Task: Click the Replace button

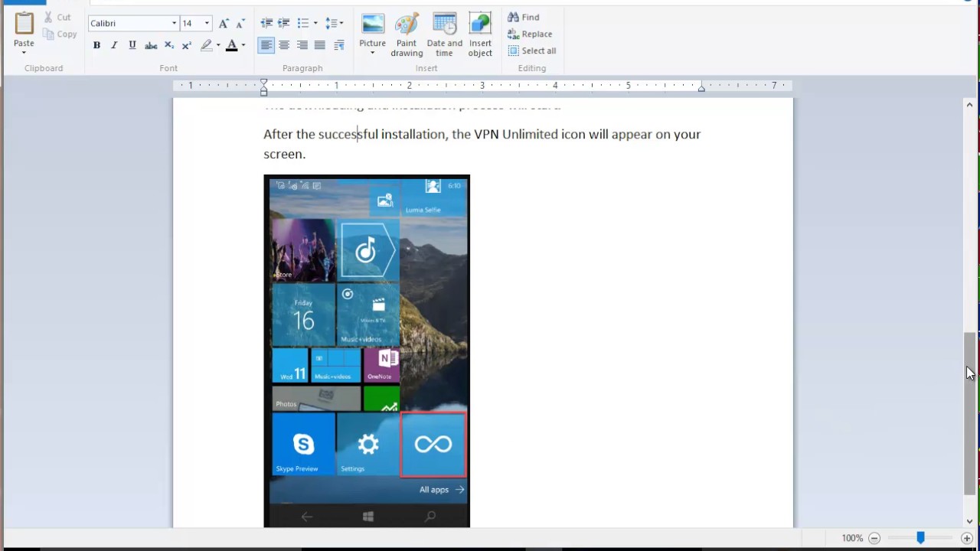Action: [x=530, y=34]
